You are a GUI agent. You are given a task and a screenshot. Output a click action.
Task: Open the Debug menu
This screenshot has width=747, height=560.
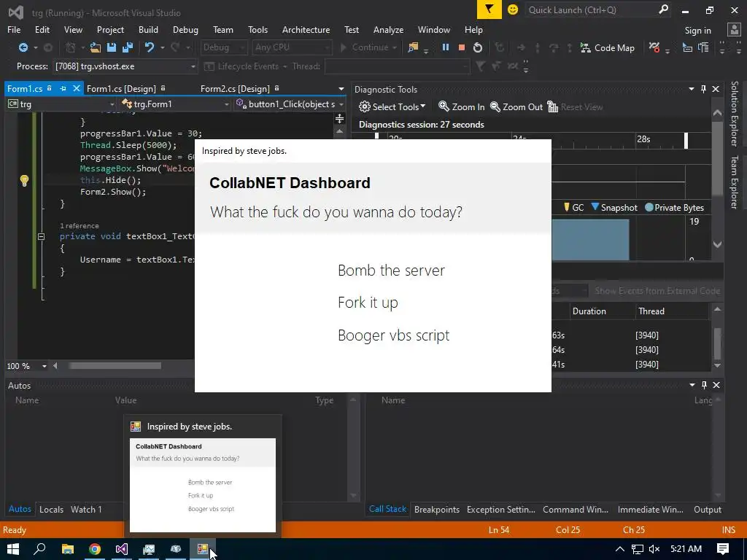coord(185,29)
